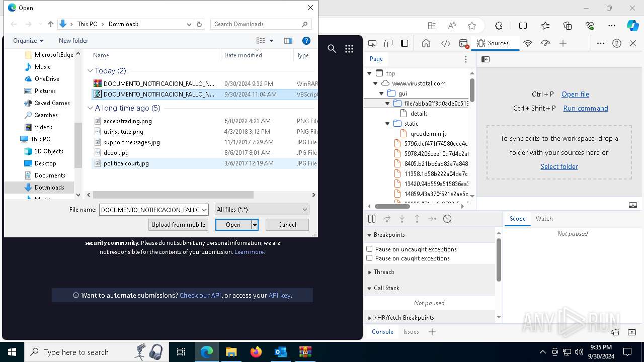This screenshot has height=362, width=644.
Task: Enable Pause on caught exceptions
Action: coord(369,258)
